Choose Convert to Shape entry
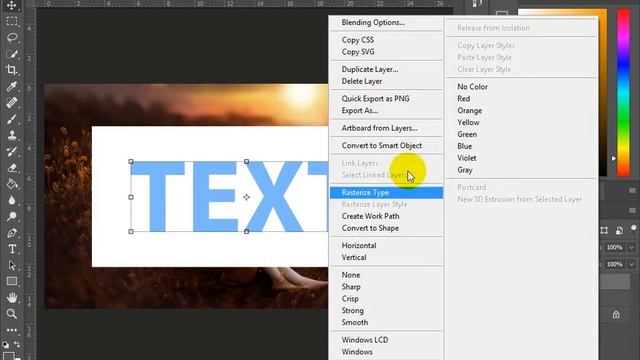Image resolution: width=640 pixels, height=360 pixels. 370,228
